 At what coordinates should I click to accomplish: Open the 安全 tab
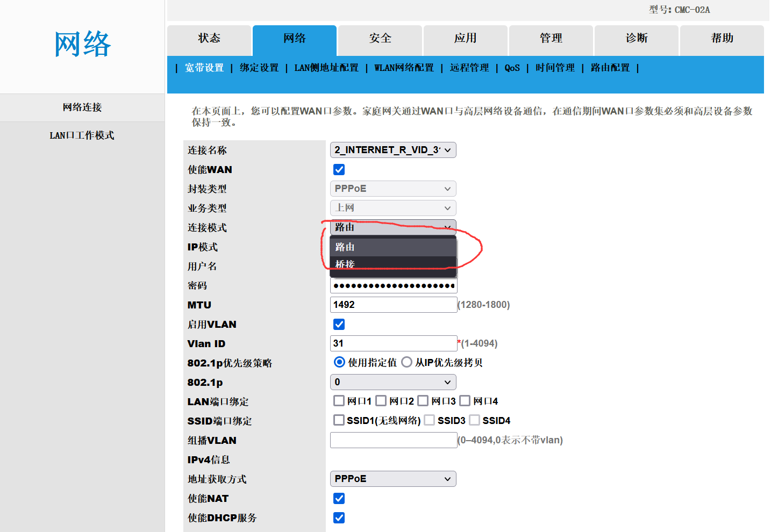click(380, 38)
